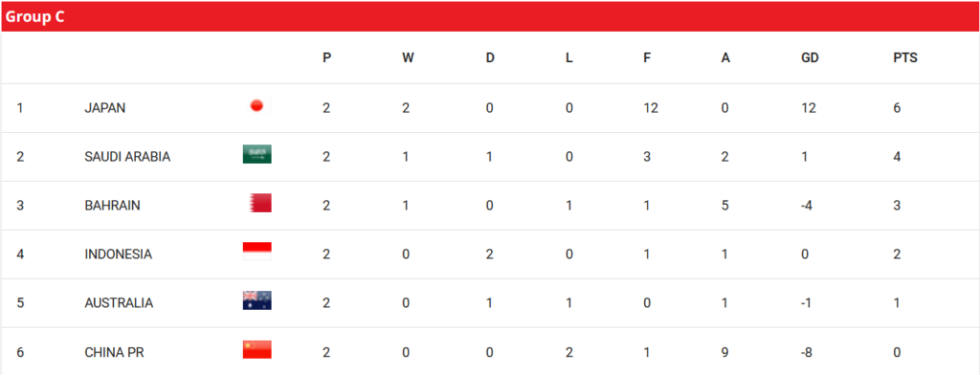Click the Bahrain flag icon

pos(256,203)
